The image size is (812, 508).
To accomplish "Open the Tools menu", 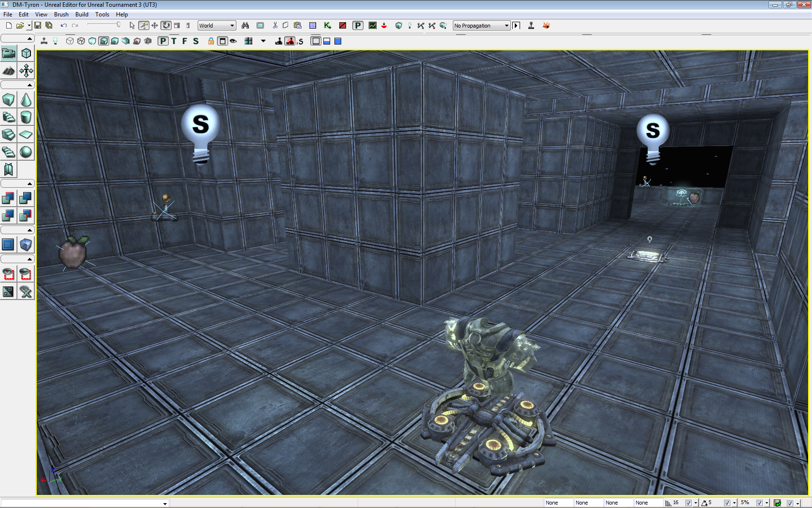I will [102, 15].
